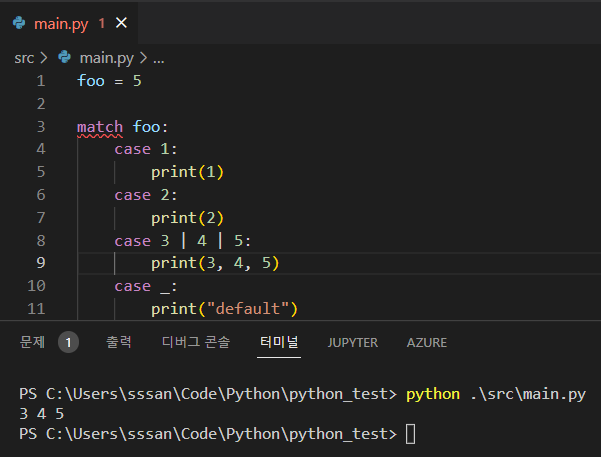Click line number 9 in the gutter

[x=40, y=263]
